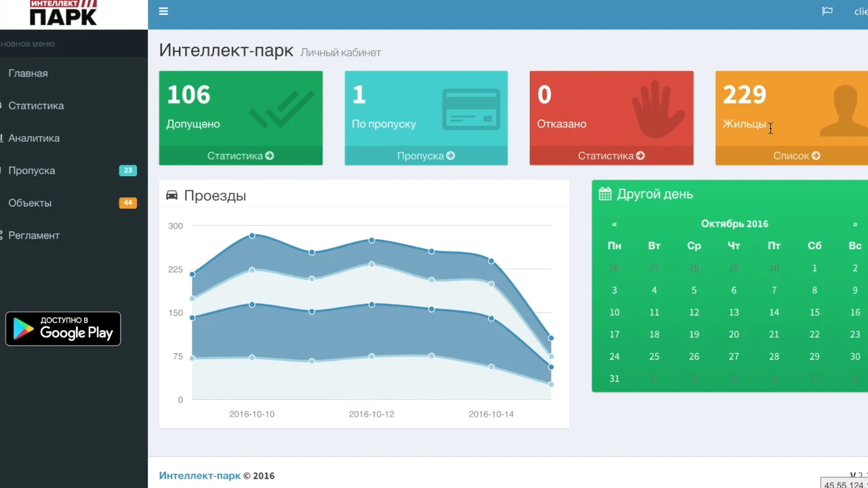The image size is (868, 488).
Task: Click the Октябрь 2016 calendar header
Action: point(734,224)
